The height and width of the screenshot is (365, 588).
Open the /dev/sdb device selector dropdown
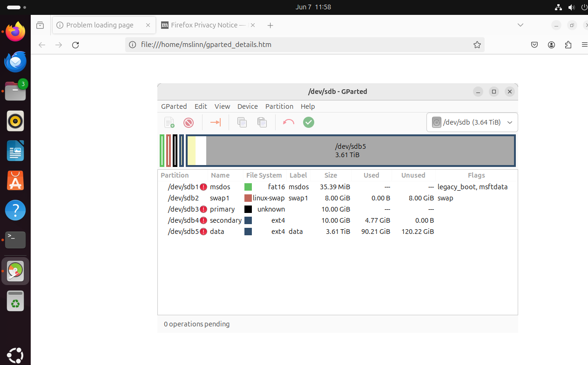[472, 122]
